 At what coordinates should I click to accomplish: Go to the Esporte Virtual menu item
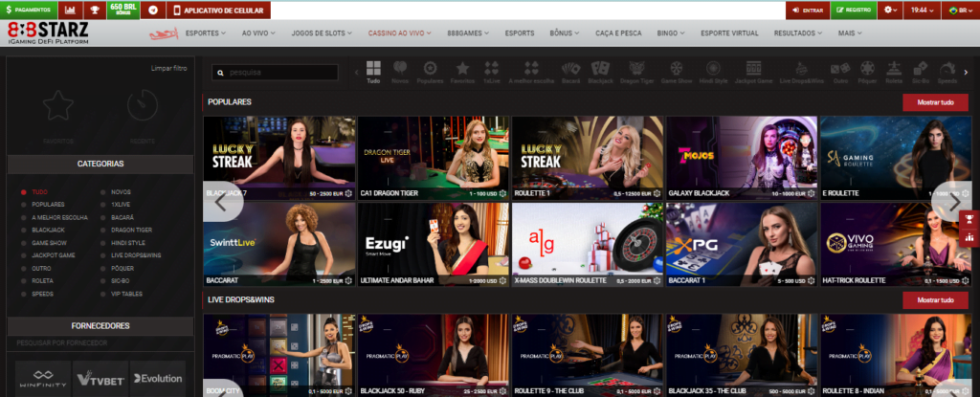[x=732, y=33]
